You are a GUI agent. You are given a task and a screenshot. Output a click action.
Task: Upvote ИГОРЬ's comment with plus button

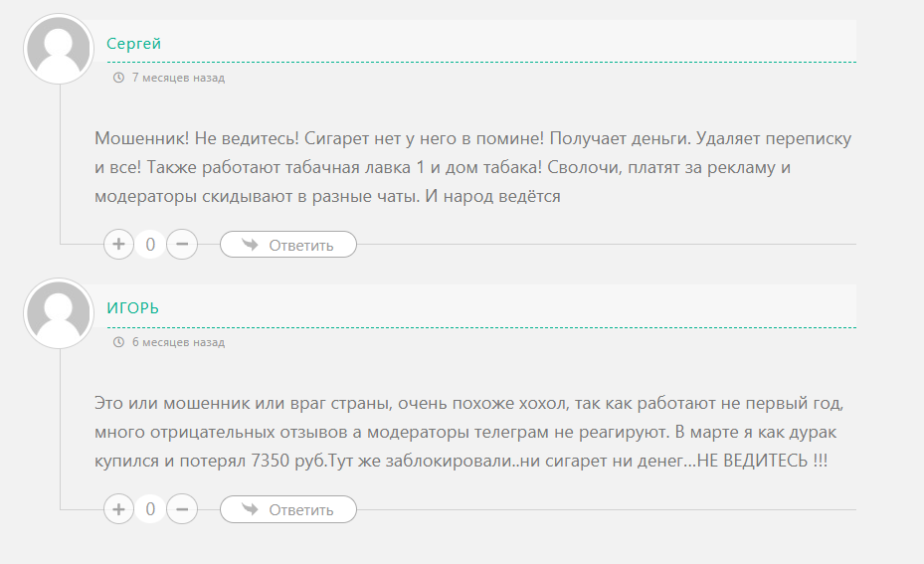[118, 508]
